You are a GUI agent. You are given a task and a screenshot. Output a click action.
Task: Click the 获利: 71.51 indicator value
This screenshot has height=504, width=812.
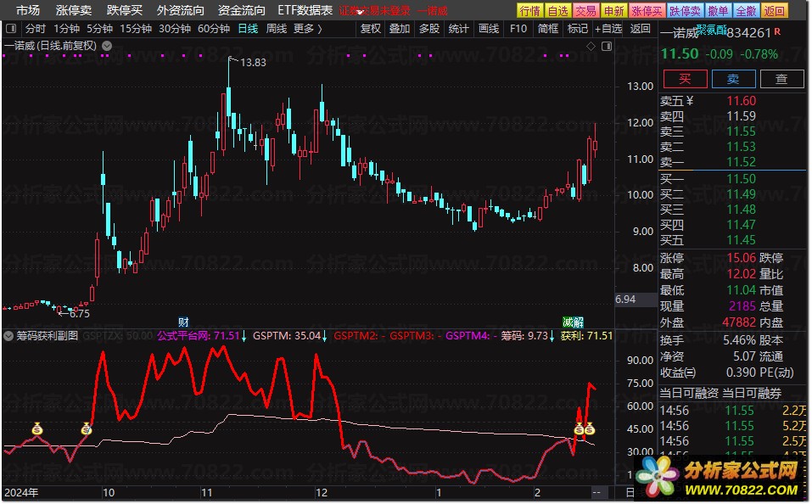click(x=586, y=336)
